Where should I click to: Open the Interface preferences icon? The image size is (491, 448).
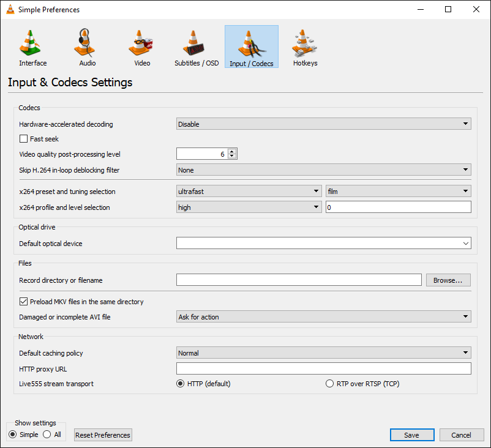tap(32, 47)
